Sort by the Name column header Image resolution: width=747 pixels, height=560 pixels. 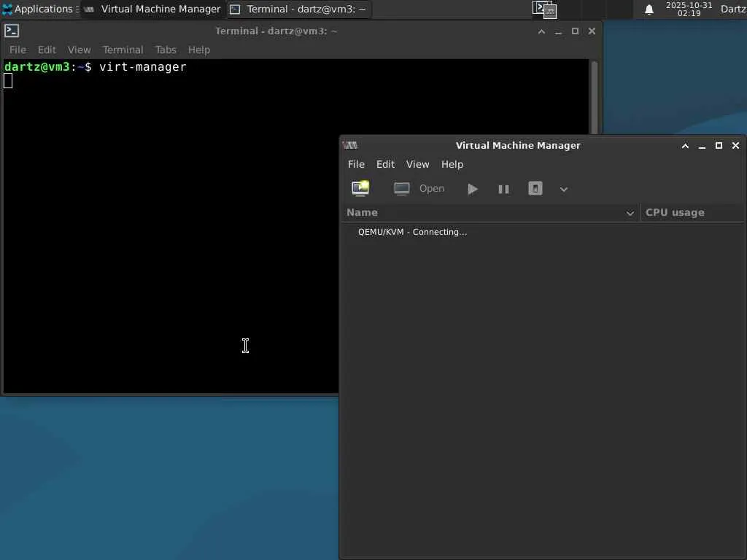coord(491,212)
